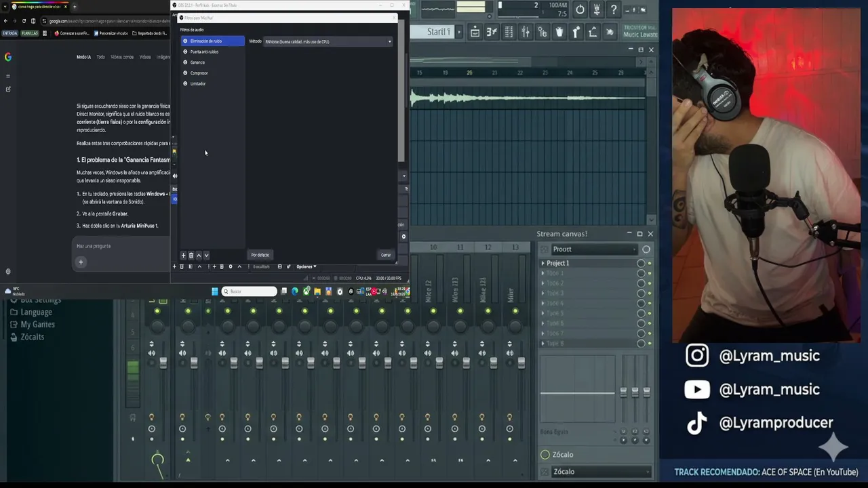Reload the Chrome page
868x488 pixels.
pyautogui.click(x=24, y=21)
